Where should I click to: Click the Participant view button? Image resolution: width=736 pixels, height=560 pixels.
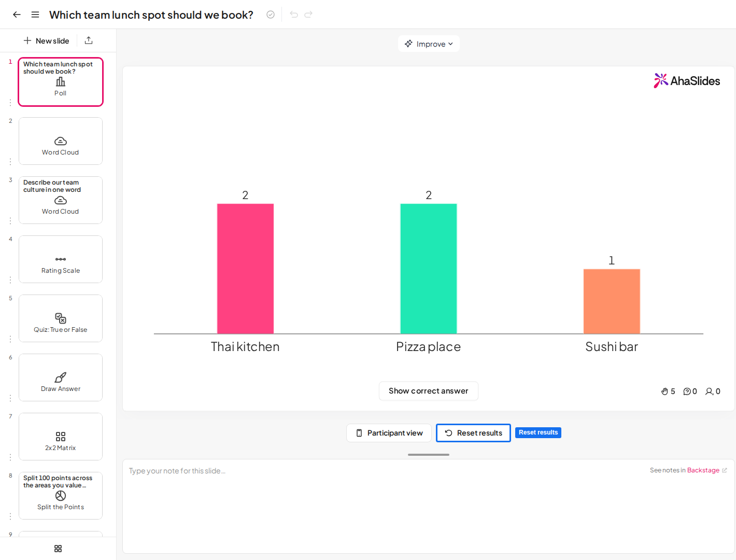tap(389, 433)
